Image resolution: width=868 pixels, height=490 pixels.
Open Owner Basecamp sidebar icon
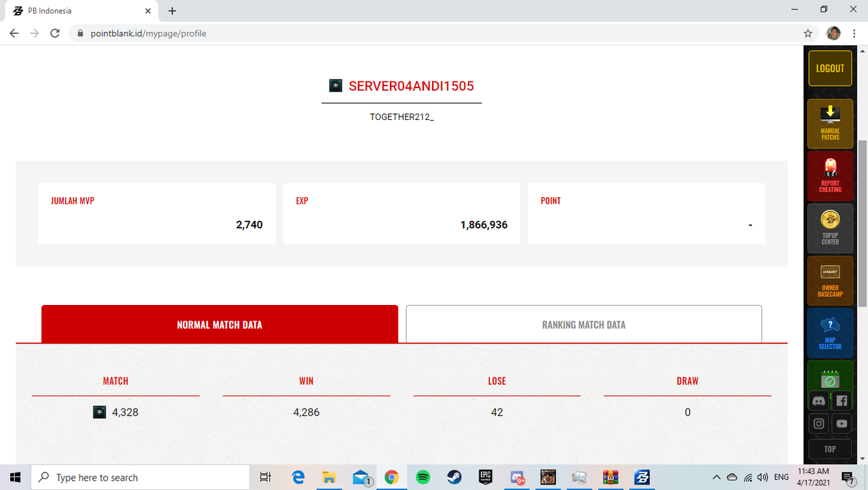click(830, 280)
